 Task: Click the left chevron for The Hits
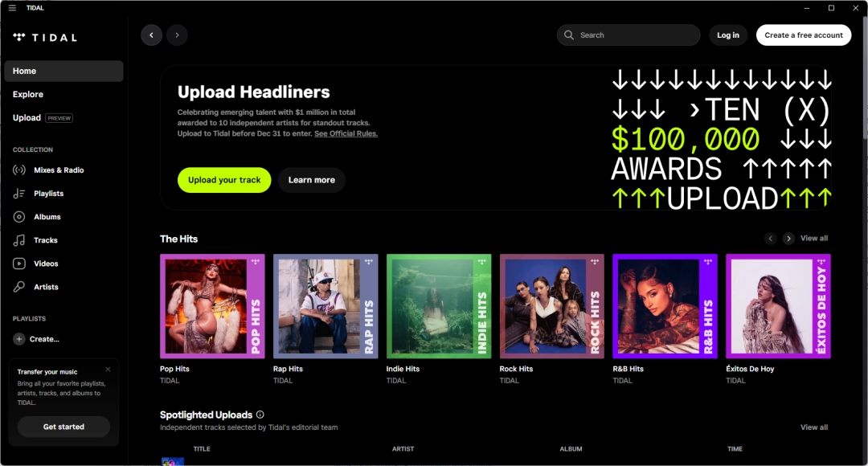pos(769,238)
